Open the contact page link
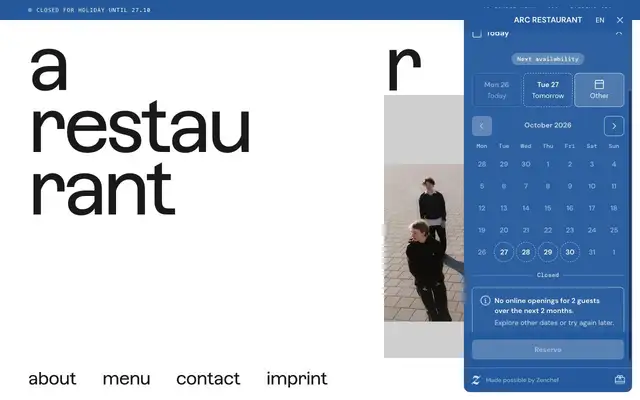Image resolution: width=640 pixels, height=400 pixels. pos(208,379)
